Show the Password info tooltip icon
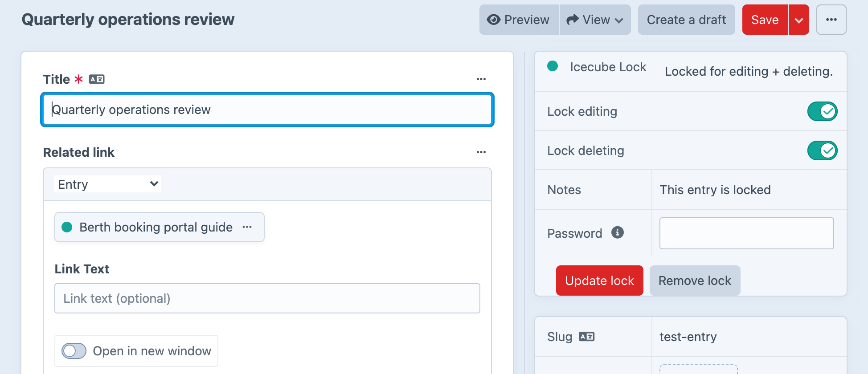 tap(618, 232)
